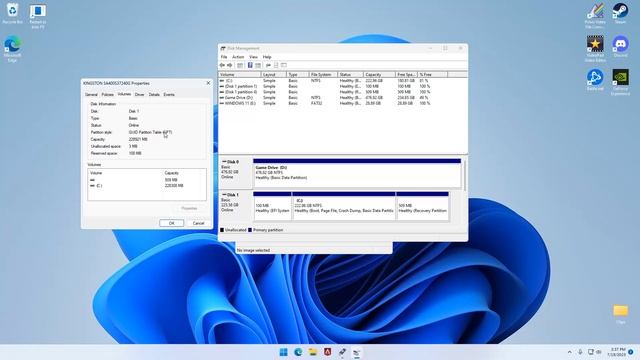Open the Disk Management title bar icon menu
The image size is (640, 360).
(223, 48)
